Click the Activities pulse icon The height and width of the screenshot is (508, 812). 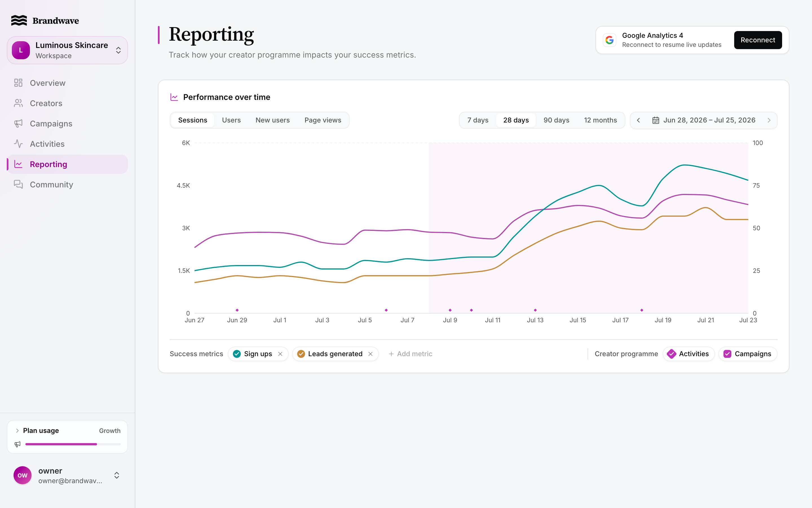pos(18,144)
